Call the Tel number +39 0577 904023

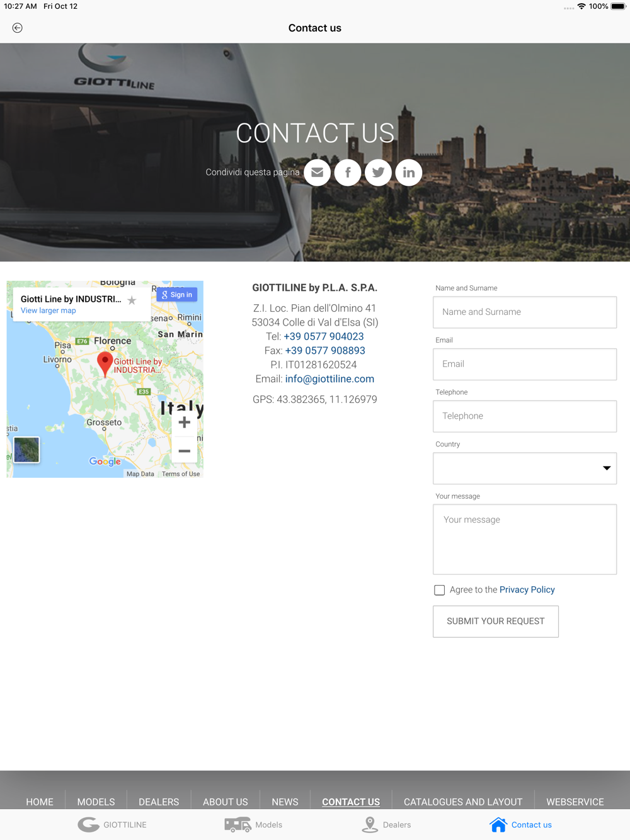(324, 336)
